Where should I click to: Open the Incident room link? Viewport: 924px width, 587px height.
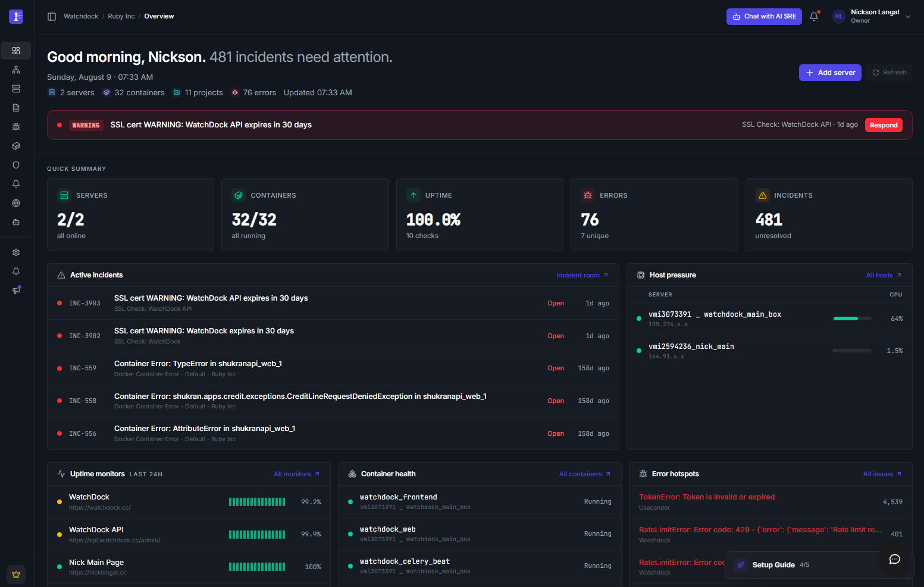tap(582, 275)
